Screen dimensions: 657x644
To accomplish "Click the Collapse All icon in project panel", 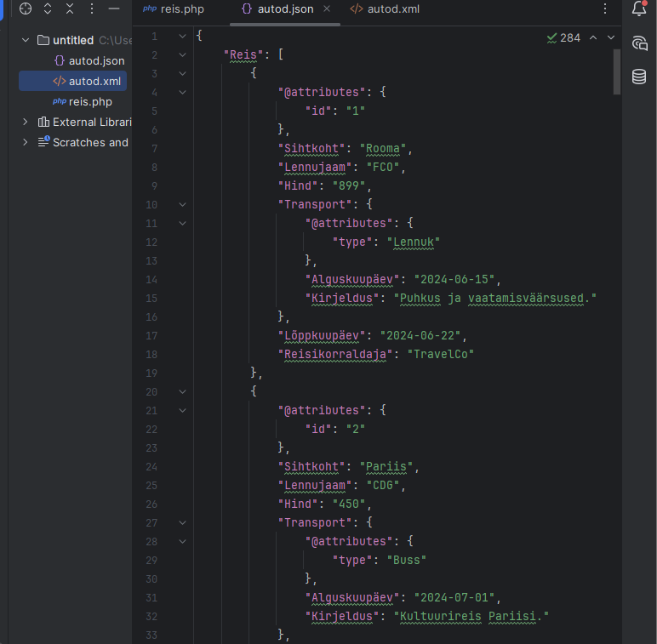I will click(x=70, y=9).
